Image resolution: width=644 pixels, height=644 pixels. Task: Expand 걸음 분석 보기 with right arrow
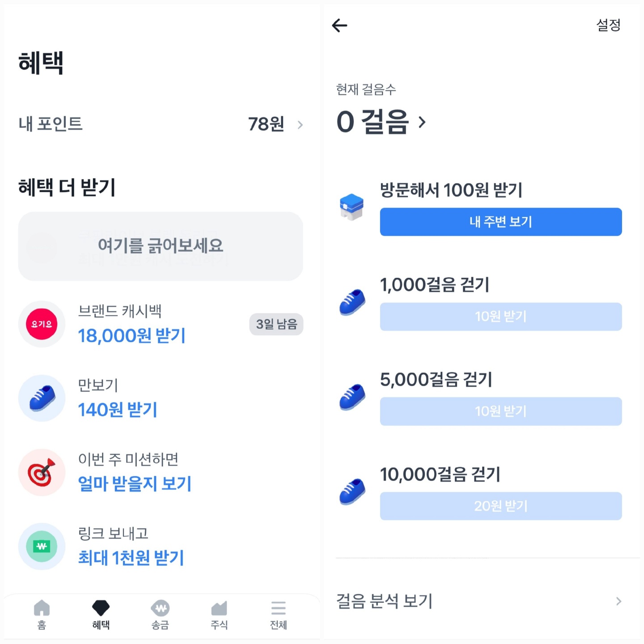(x=618, y=602)
